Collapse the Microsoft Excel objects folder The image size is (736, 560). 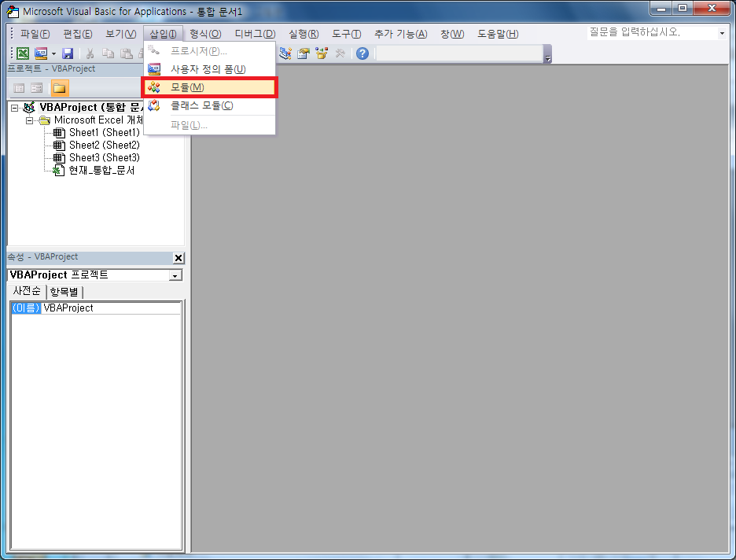point(30,120)
